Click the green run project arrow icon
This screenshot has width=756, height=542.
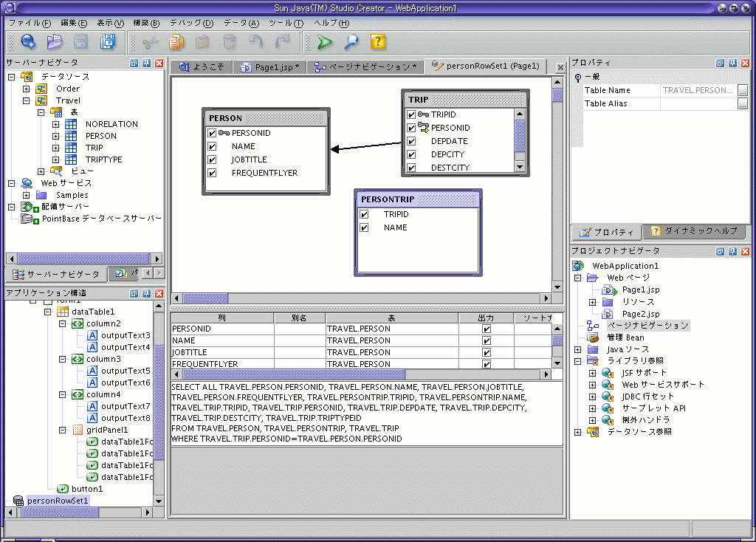pyautogui.click(x=325, y=42)
